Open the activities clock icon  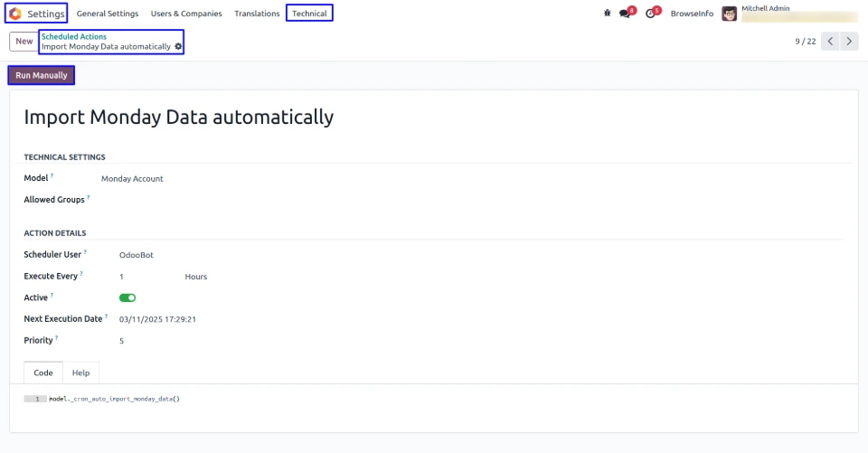(x=650, y=14)
